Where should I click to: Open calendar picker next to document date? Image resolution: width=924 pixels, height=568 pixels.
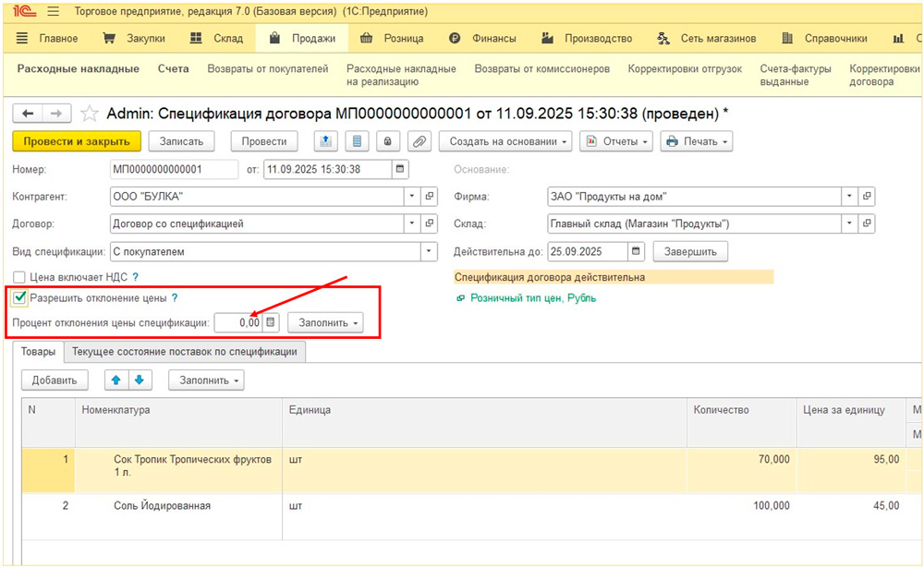[399, 170]
